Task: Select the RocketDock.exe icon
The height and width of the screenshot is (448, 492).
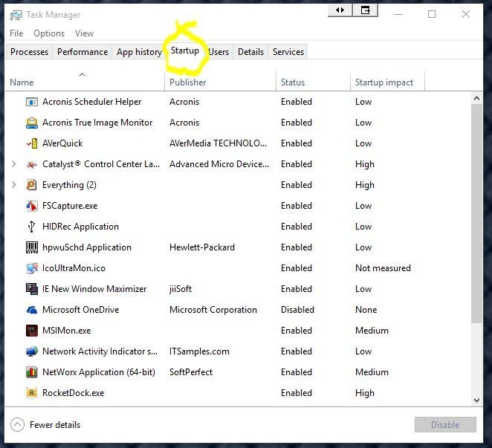Action: 32,393
